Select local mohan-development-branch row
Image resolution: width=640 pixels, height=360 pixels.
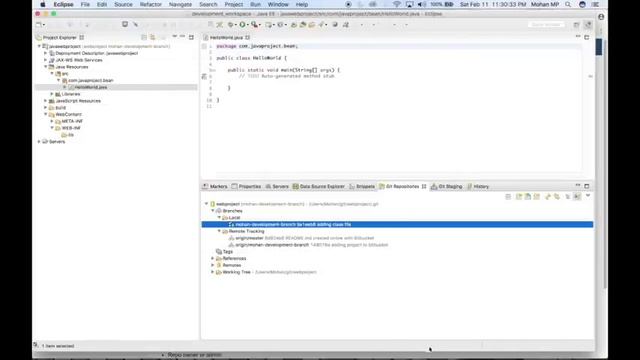point(397,224)
